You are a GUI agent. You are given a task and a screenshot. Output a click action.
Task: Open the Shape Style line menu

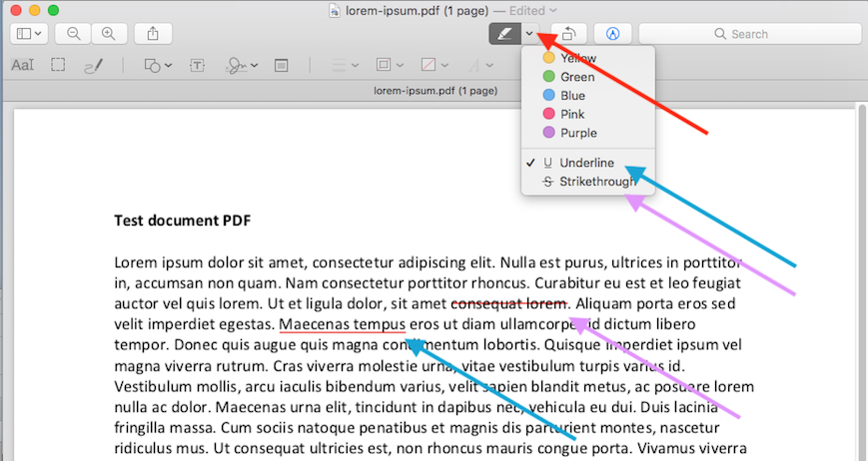345,66
